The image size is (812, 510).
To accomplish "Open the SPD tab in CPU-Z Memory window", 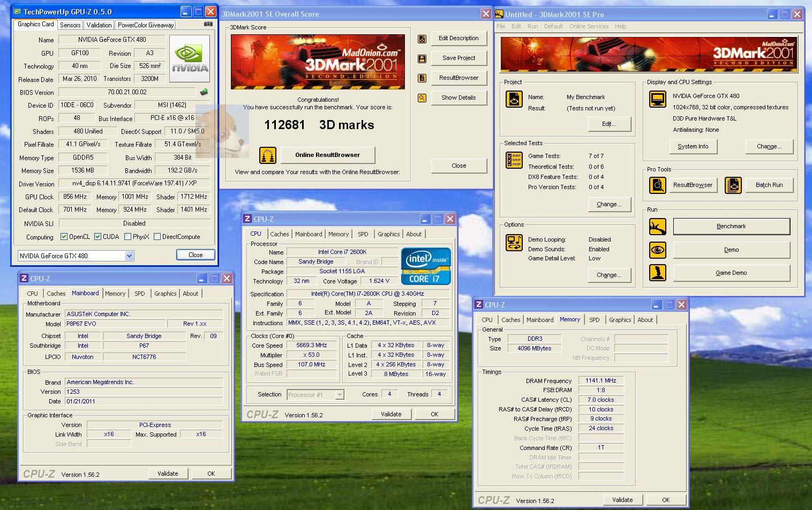I will [x=595, y=320].
